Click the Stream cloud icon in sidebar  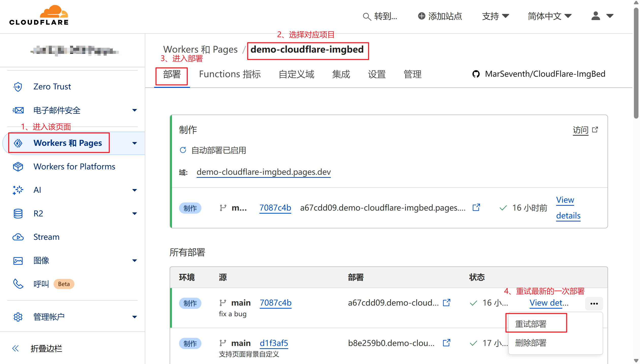pyautogui.click(x=18, y=237)
